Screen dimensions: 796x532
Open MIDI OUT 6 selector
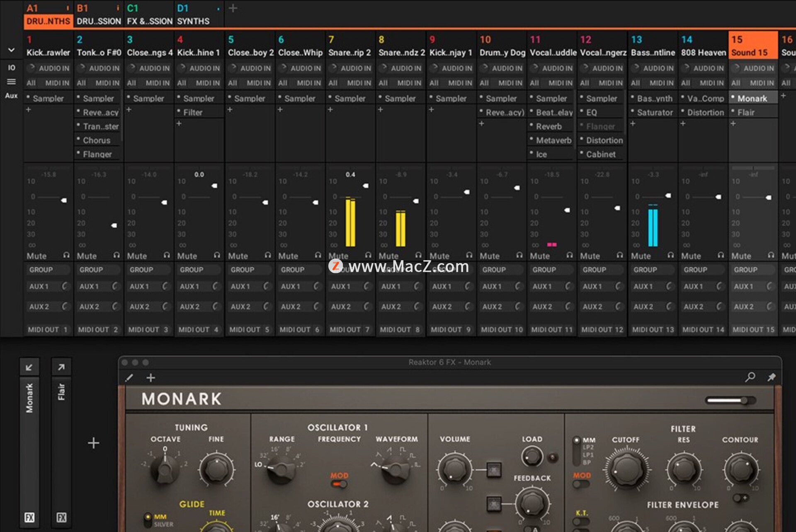click(300, 329)
